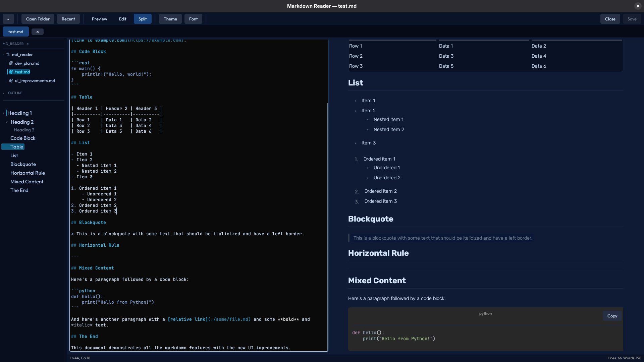The width and height of the screenshot is (644, 362).
Task: Toggle Split view mode
Action: tap(142, 19)
